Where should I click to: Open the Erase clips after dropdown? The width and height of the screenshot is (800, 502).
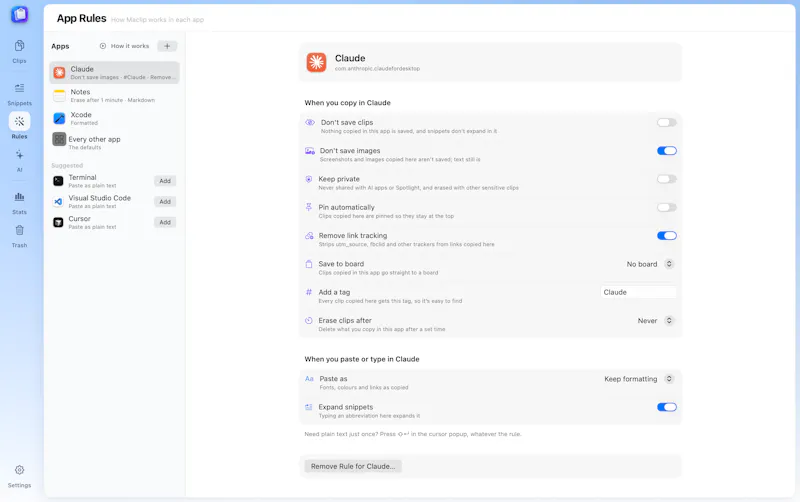click(656, 320)
